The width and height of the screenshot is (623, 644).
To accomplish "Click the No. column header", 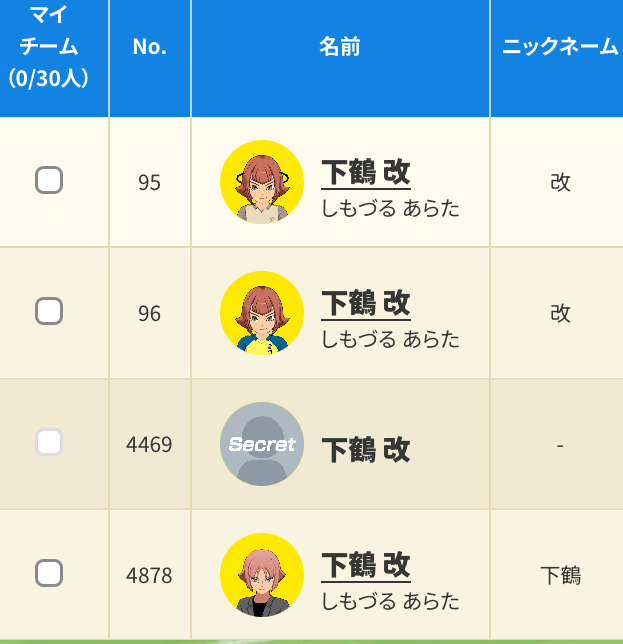I will (x=150, y=47).
